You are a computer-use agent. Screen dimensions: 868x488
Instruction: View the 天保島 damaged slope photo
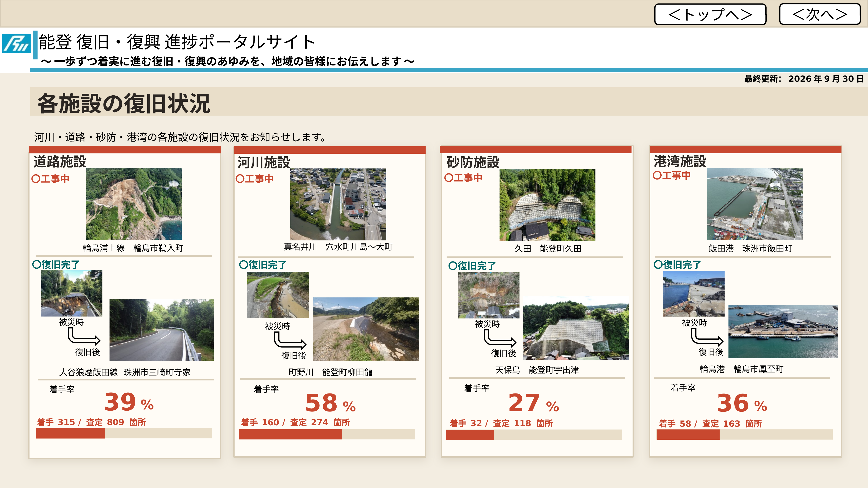(x=489, y=295)
